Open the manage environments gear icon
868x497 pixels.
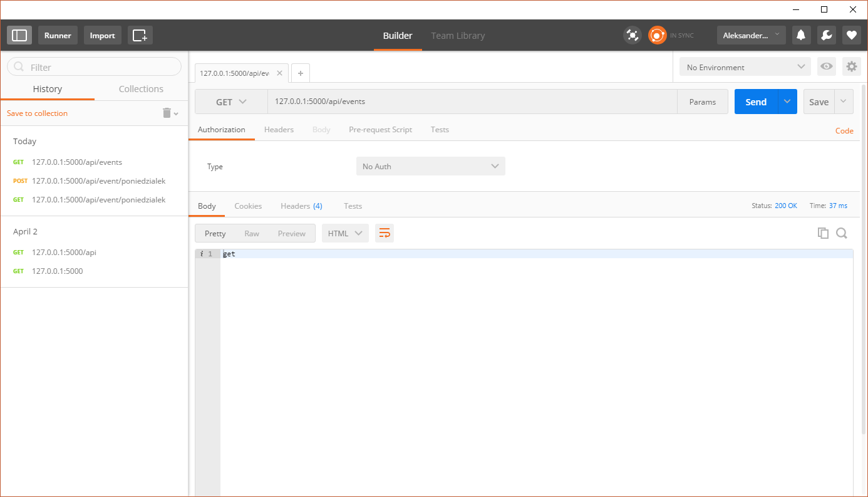click(x=851, y=66)
